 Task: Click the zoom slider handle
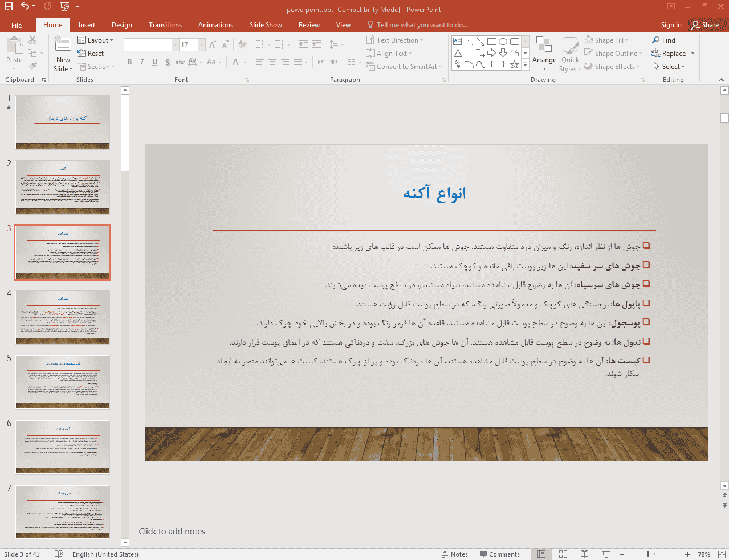648,554
